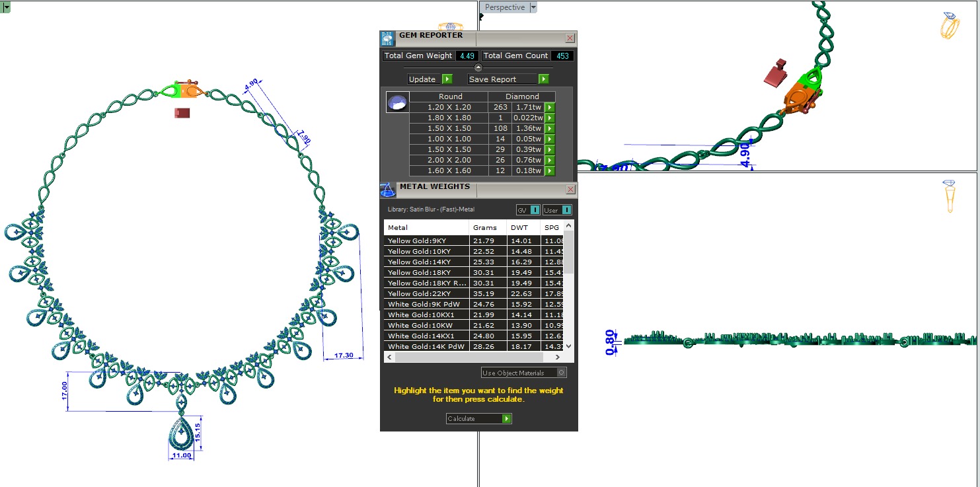980x487 pixels.
Task: Click green arrow for 1.80 X 1.80 row
Action: coord(549,118)
